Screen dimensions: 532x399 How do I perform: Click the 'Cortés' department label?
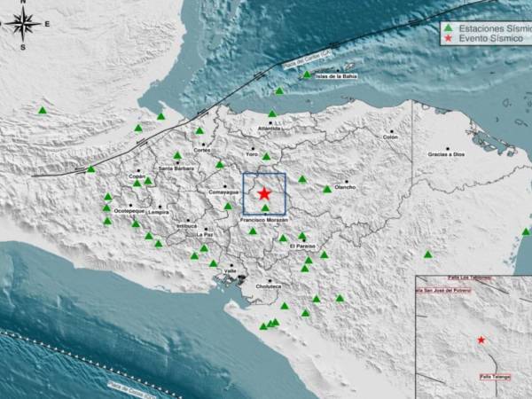tap(202, 150)
